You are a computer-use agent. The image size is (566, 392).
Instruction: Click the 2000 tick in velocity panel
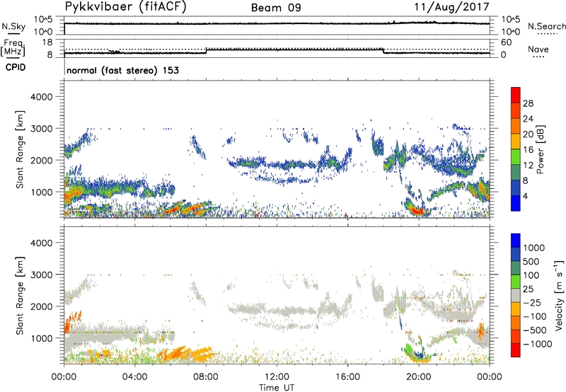click(41, 306)
